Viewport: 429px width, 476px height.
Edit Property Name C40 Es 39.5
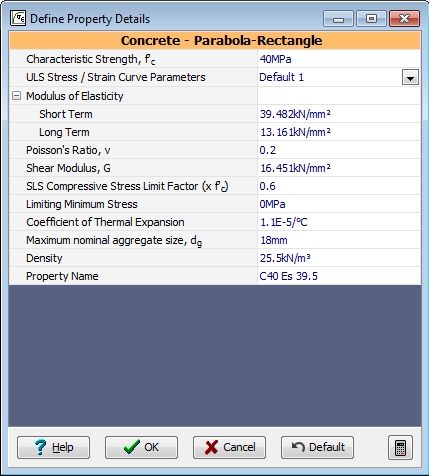click(x=339, y=276)
